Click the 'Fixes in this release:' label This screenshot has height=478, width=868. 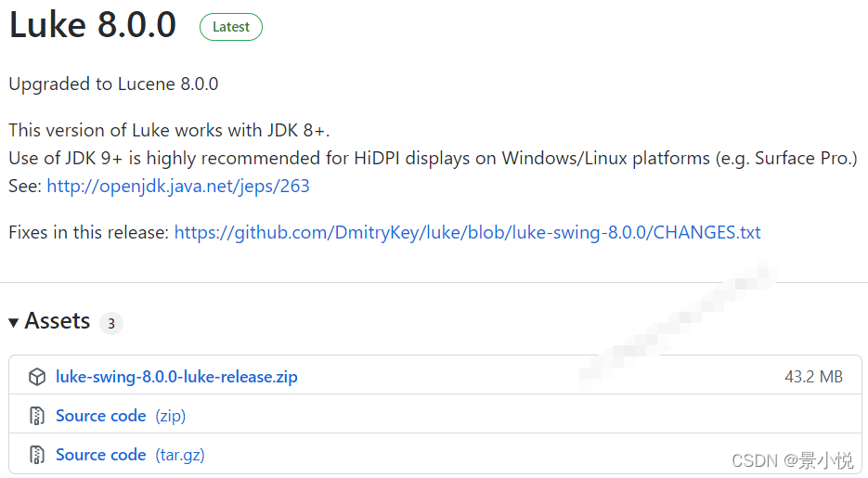tap(88, 232)
